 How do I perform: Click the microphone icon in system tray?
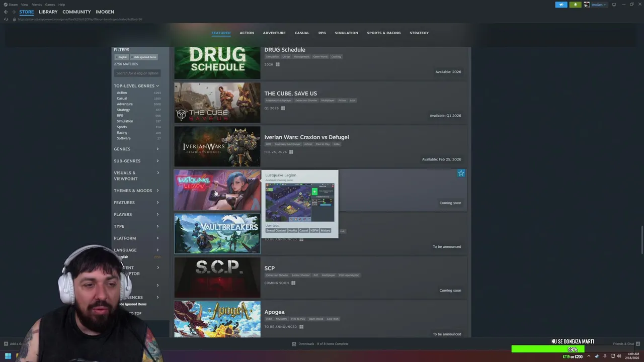tap(604, 356)
